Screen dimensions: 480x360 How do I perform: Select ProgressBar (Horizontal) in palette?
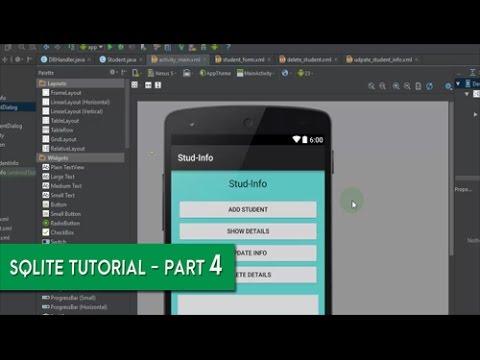(75, 307)
